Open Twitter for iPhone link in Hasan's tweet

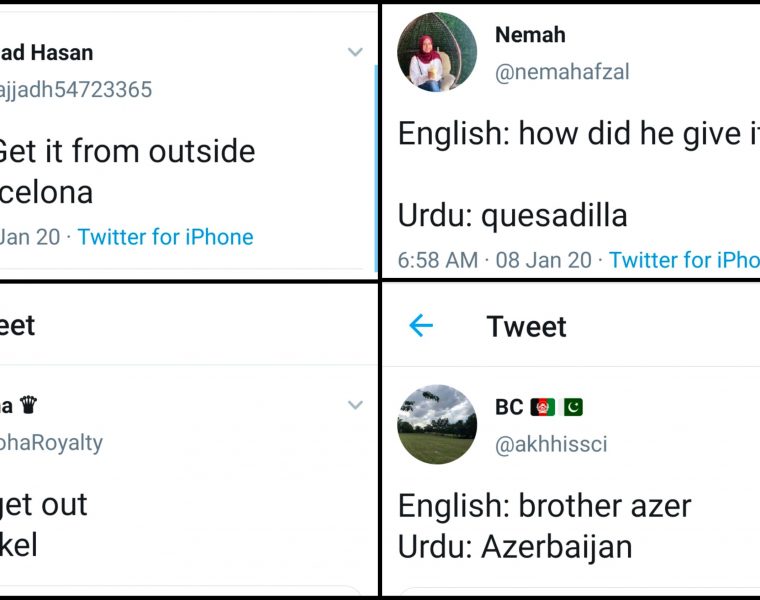tap(165, 237)
